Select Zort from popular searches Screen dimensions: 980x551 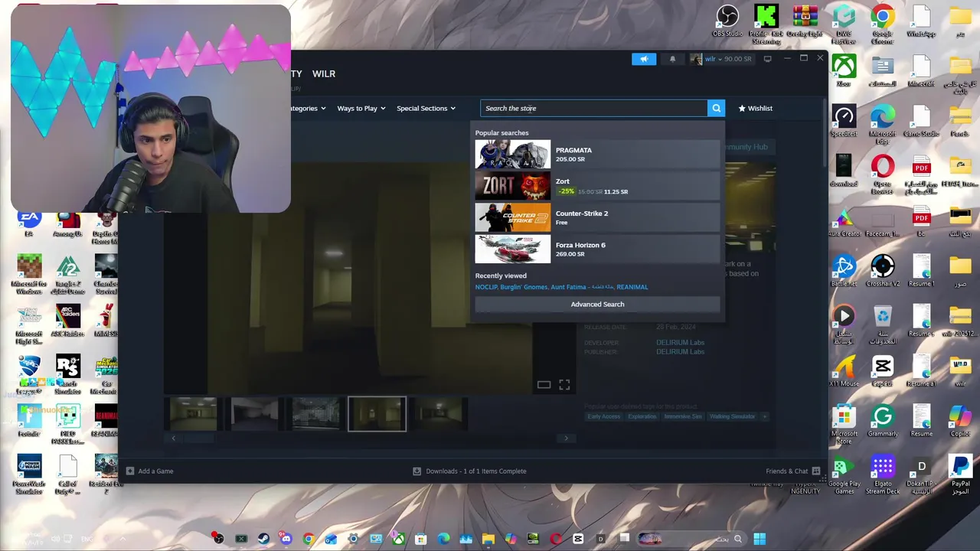coord(597,186)
